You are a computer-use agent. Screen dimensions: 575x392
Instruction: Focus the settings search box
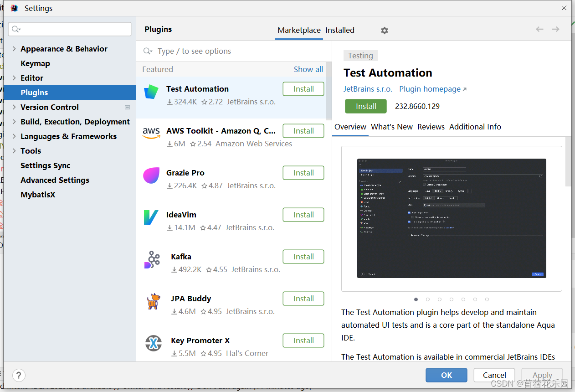pyautogui.click(x=70, y=29)
